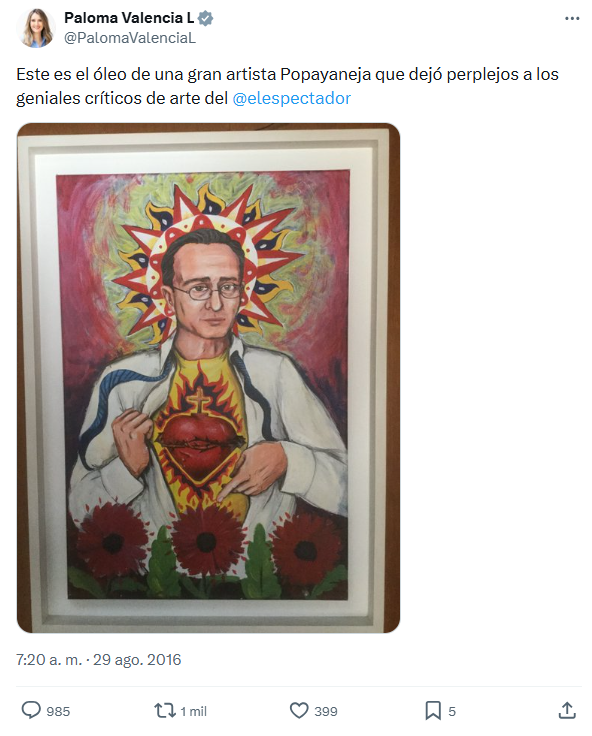The image size is (592, 736).
Task: Click the 29 ago. 2016 date text
Action: (x=137, y=660)
